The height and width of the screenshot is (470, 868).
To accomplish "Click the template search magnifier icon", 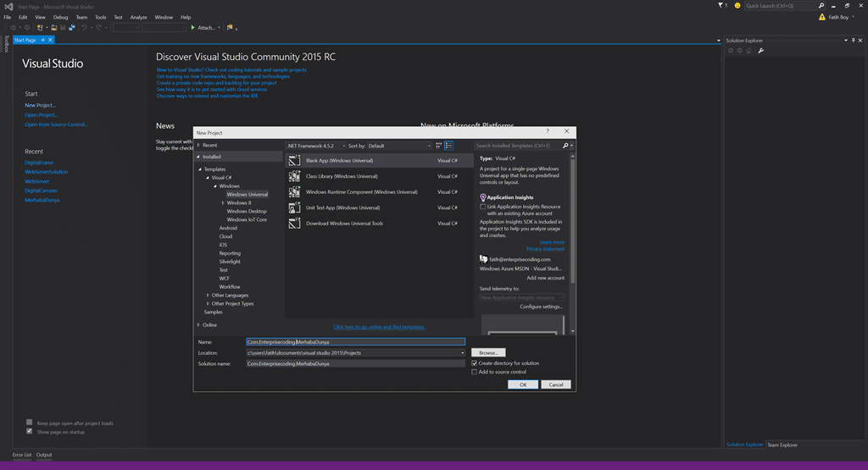I will 565,146.
